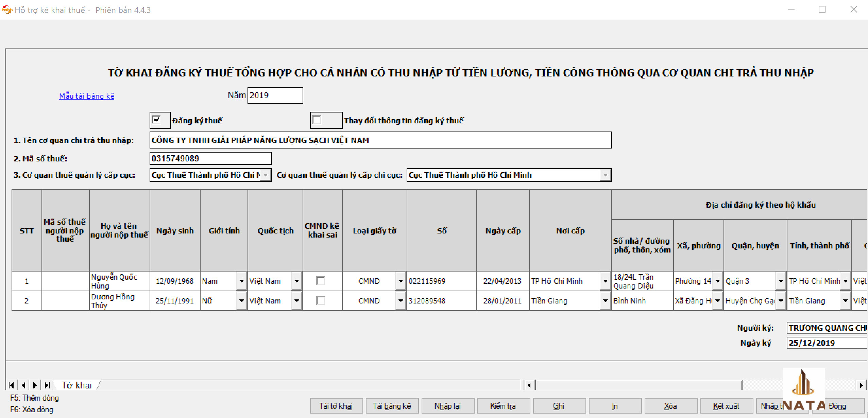Viewport: 868px width, 418px height.
Task: Select the Tờ khai sheet tab
Action: click(x=77, y=385)
